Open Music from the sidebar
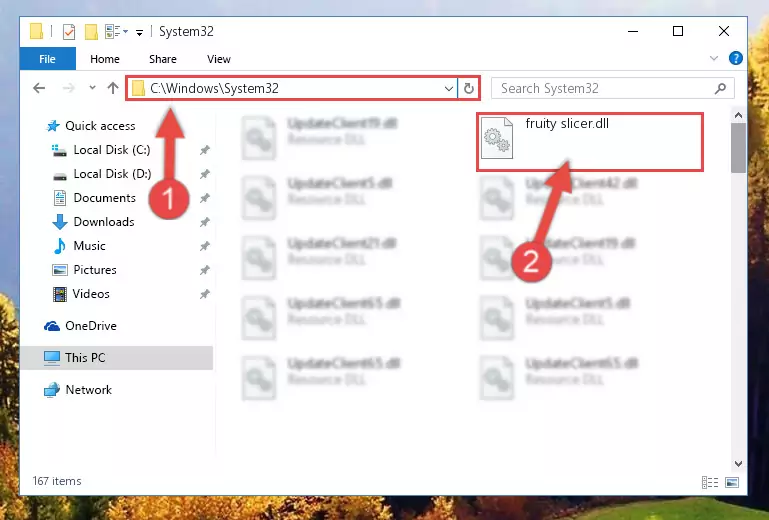The width and height of the screenshot is (769, 520). click(89, 246)
